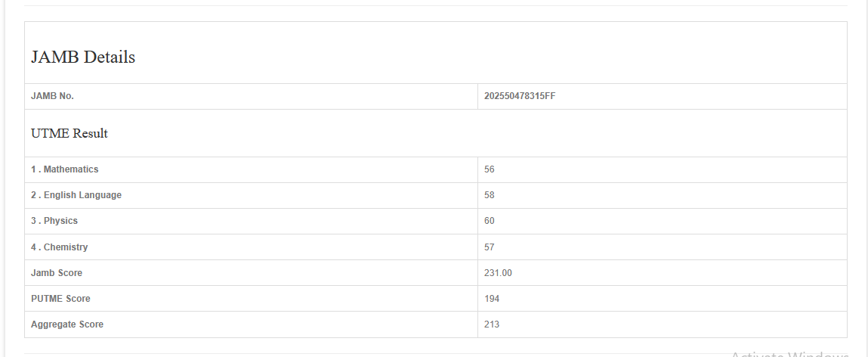The height and width of the screenshot is (357, 868).
Task: Click the Jamb Score value 231.00
Action: [x=498, y=273]
